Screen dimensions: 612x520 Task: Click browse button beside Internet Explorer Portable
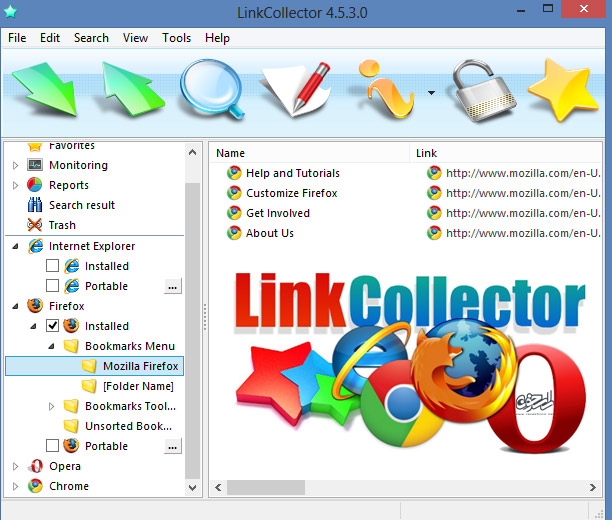point(173,287)
